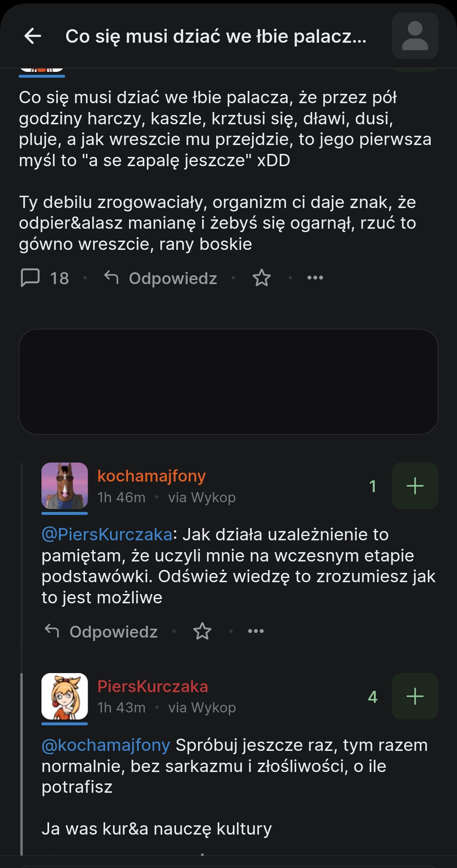Viewport: 457px width, 868px height.
Task: Open the PiersKurczaka username in red
Action: pos(152,686)
